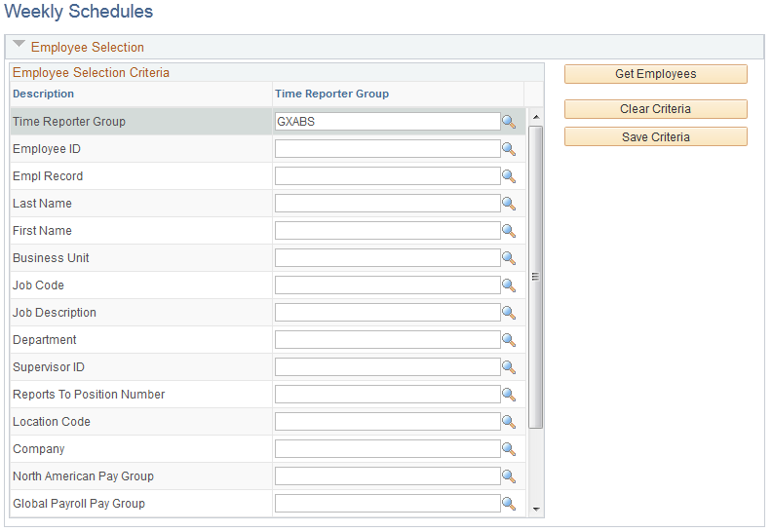
Task: Open Job Code lookup magnifier
Action: pyautogui.click(x=509, y=285)
